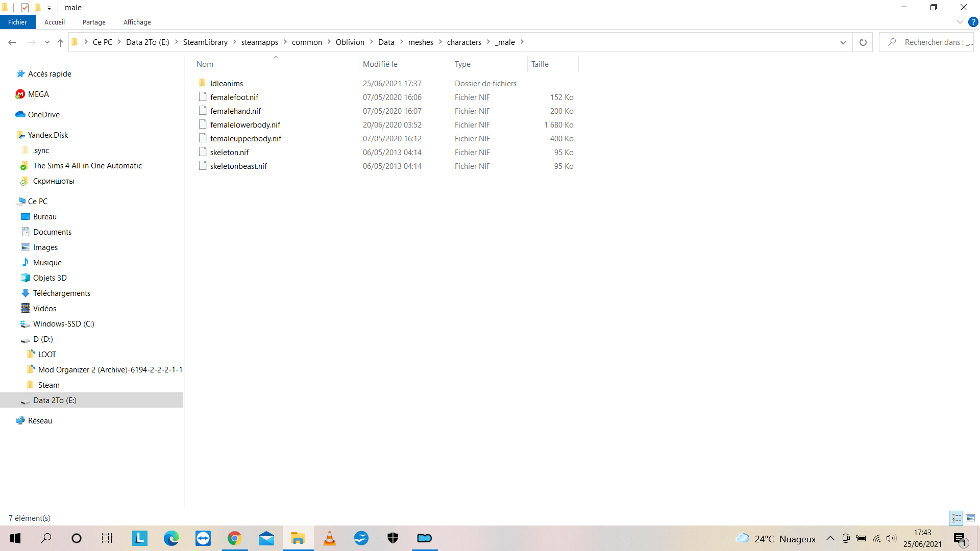
Task: Show hidden system tray icons
Action: click(830, 538)
